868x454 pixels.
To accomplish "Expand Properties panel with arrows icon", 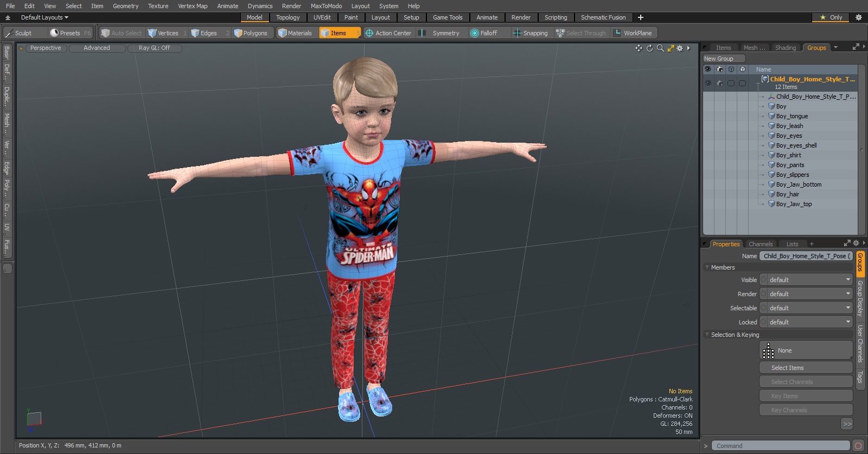I will point(847,243).
